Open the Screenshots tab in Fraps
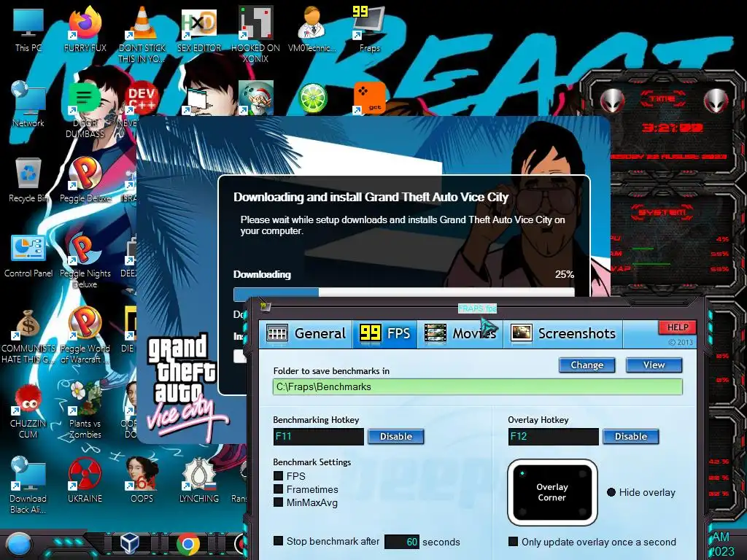 pos(563,333)
